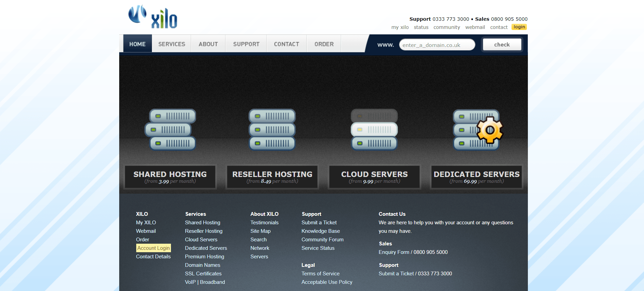Open the contact header link
Screen dimensions: 644x291
(x=499, y=27)
